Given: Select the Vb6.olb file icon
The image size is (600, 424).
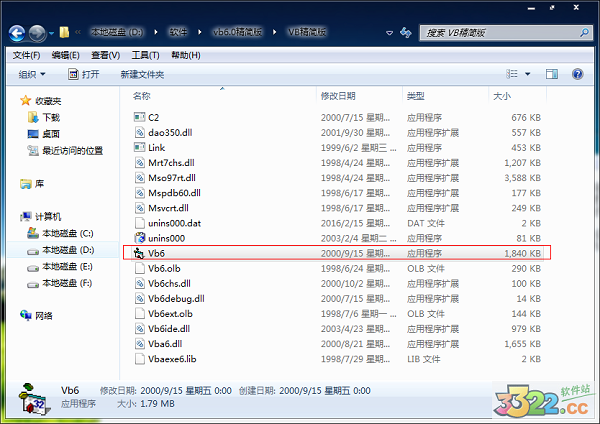Looking at the screenshot, I should [139, 268].
